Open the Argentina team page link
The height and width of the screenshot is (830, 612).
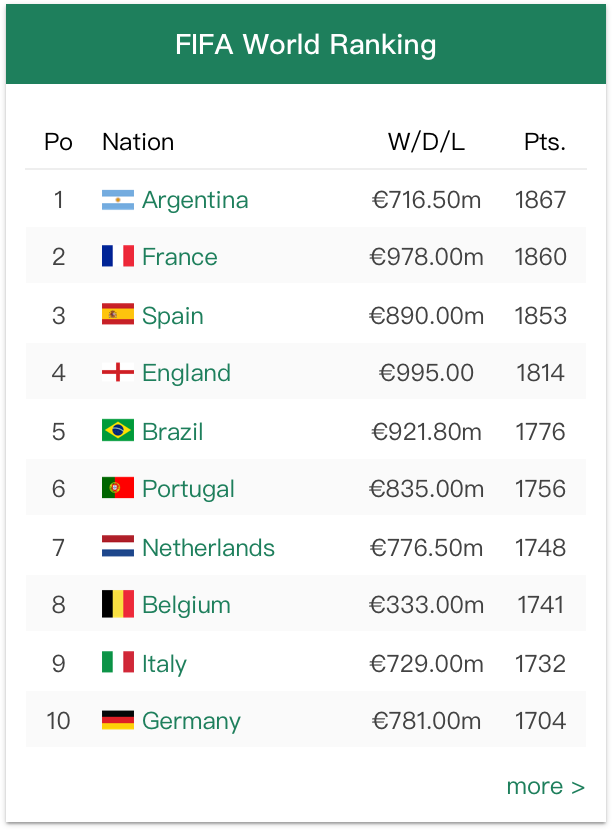[195, 200]
